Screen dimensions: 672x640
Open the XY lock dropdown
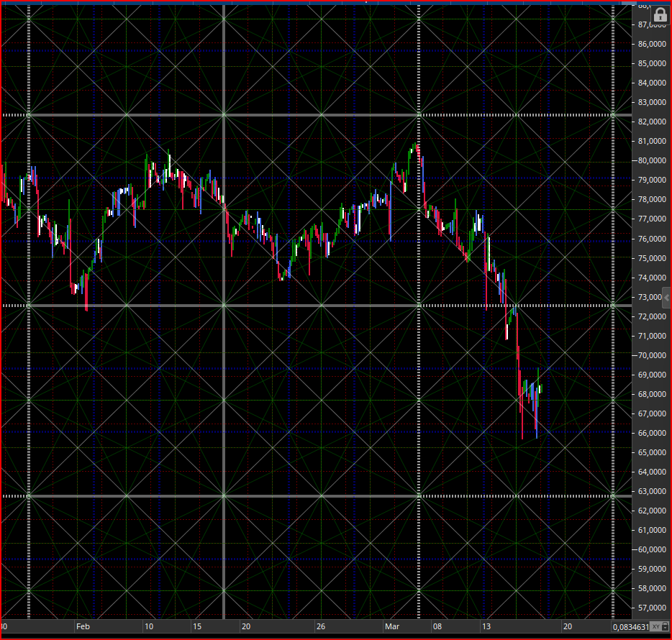pos(660,627)
